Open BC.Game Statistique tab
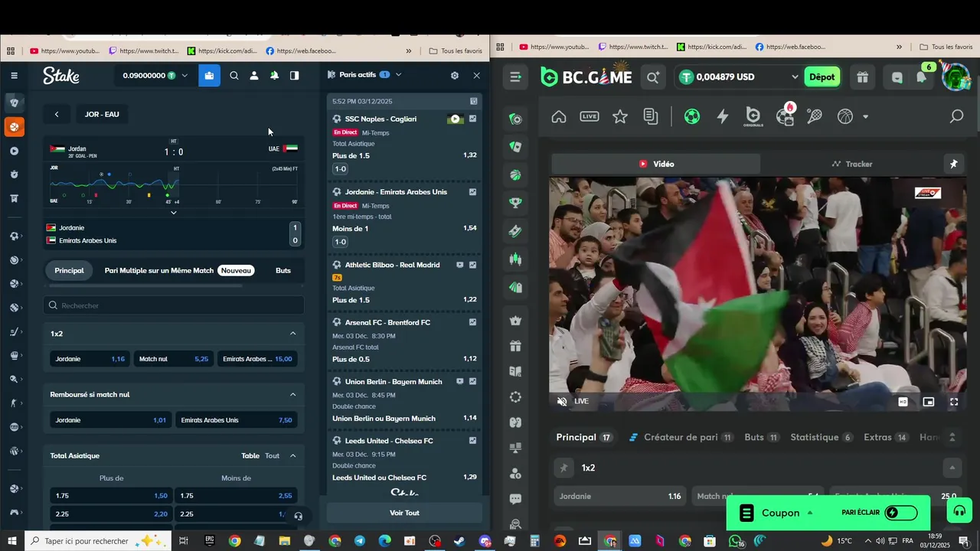Viewport: 980px width, 551px height. point(821,438)
